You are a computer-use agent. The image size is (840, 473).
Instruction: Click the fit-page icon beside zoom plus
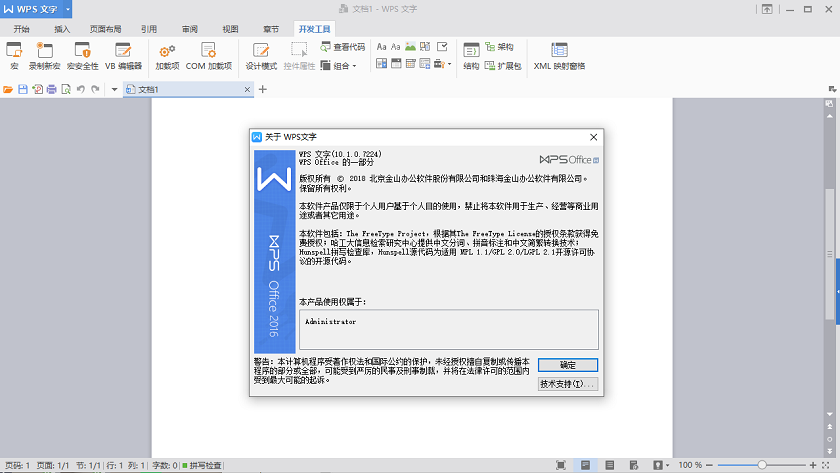[826, 465]
